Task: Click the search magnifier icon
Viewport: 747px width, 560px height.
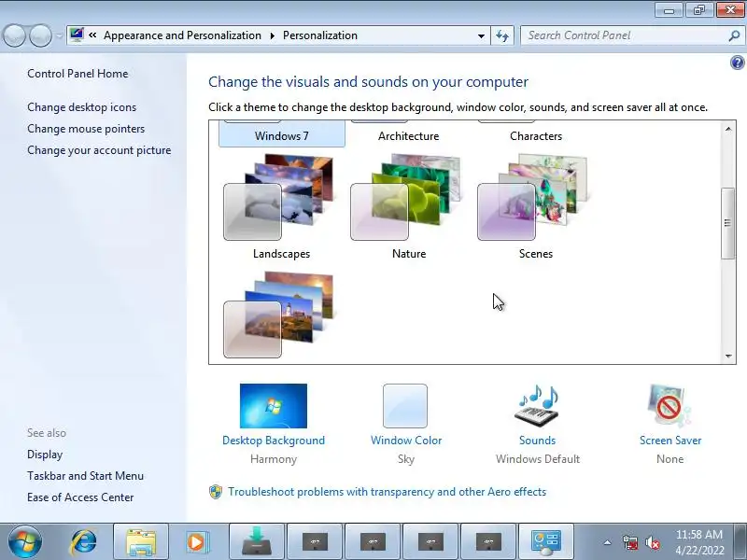Action: [734, 35]
